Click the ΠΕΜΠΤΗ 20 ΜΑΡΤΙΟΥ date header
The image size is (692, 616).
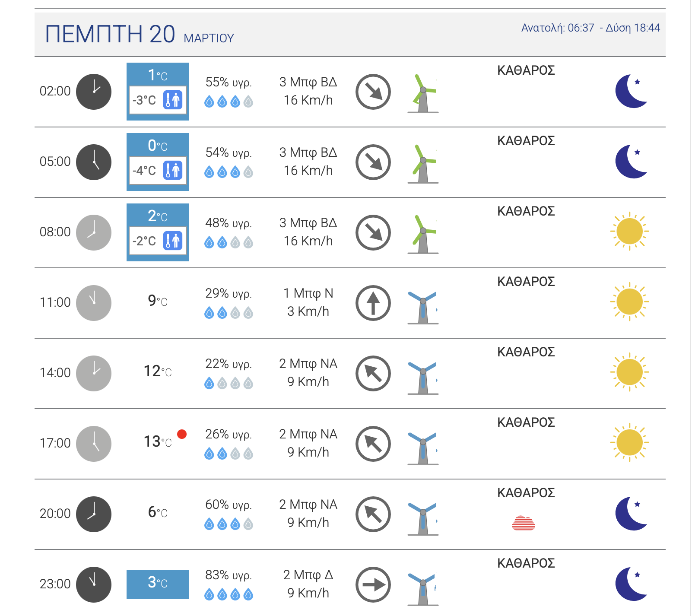coord(140,34)
